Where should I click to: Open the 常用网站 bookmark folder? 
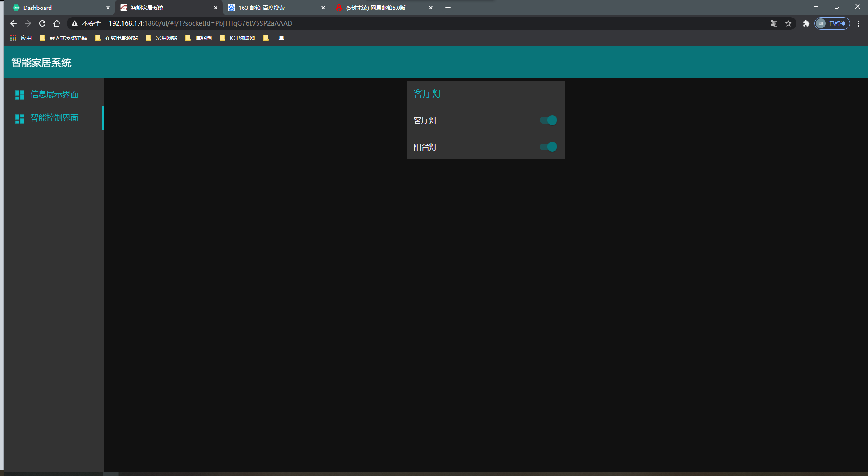tap(162, 38)
